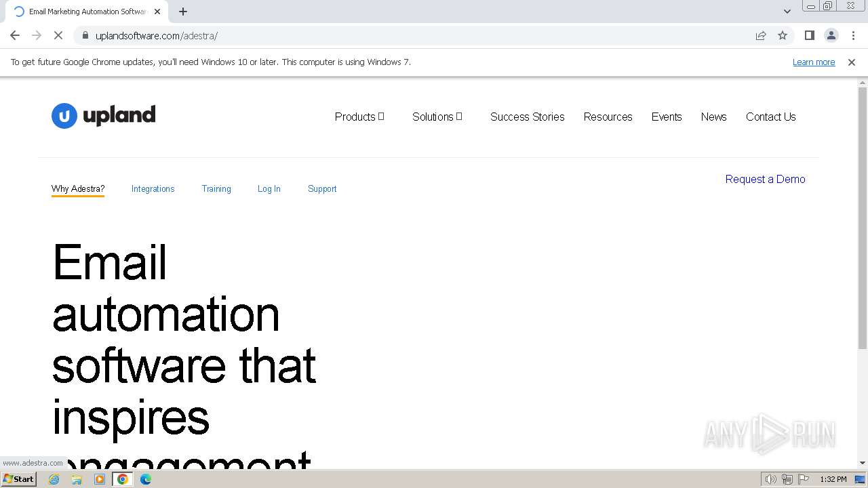Click the scrollbar up arrow
Screen dimensions: 868x488
pyautogui.click(x=863, y=82)
